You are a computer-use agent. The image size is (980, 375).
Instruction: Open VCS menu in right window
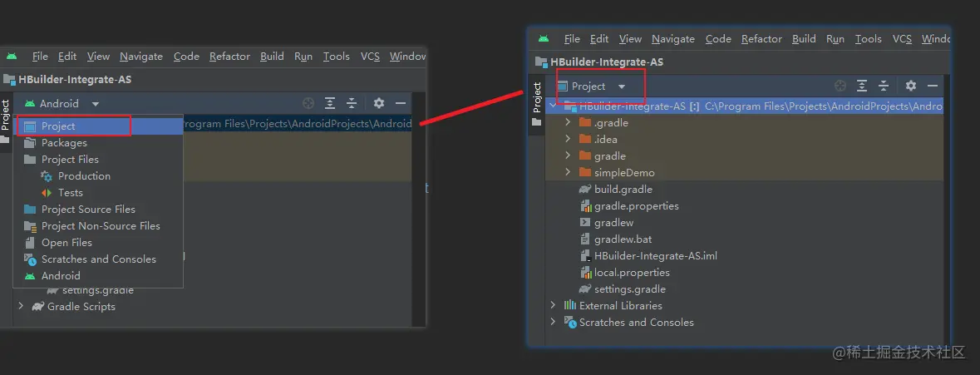[902, 39]
